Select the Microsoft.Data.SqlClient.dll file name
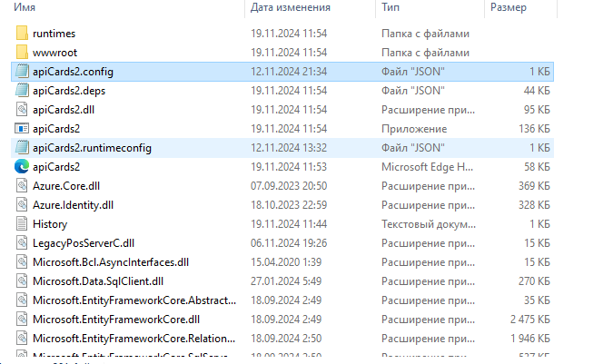This screenshot has width=613, height=364. click(98, 281)
